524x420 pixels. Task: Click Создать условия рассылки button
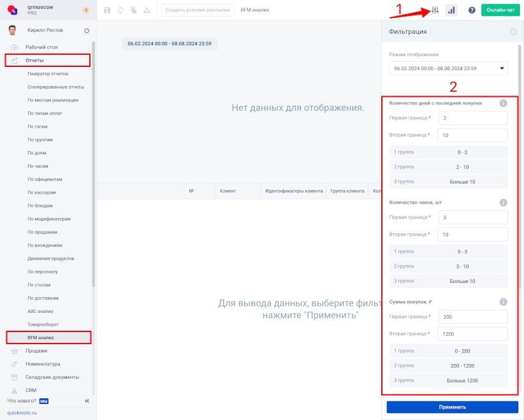[198, 10]
